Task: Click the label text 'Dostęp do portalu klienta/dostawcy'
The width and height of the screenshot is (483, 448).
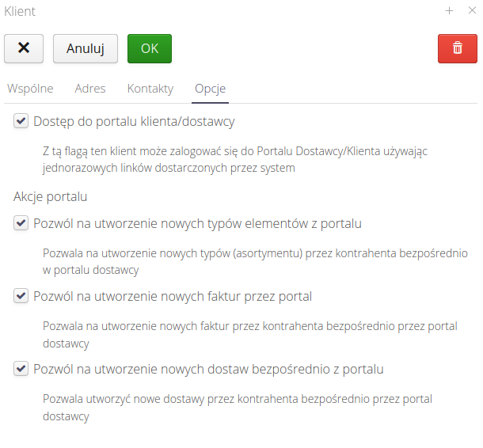Action: [134, 121]
